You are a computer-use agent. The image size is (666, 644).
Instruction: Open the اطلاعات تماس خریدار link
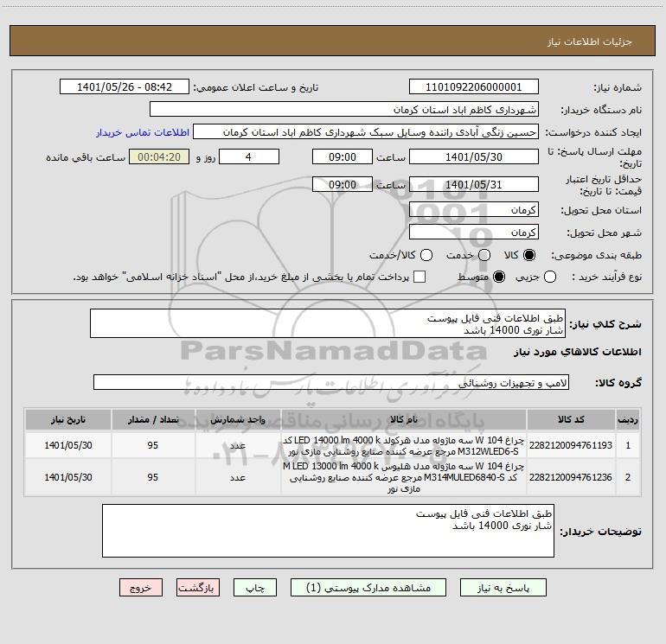143,132
